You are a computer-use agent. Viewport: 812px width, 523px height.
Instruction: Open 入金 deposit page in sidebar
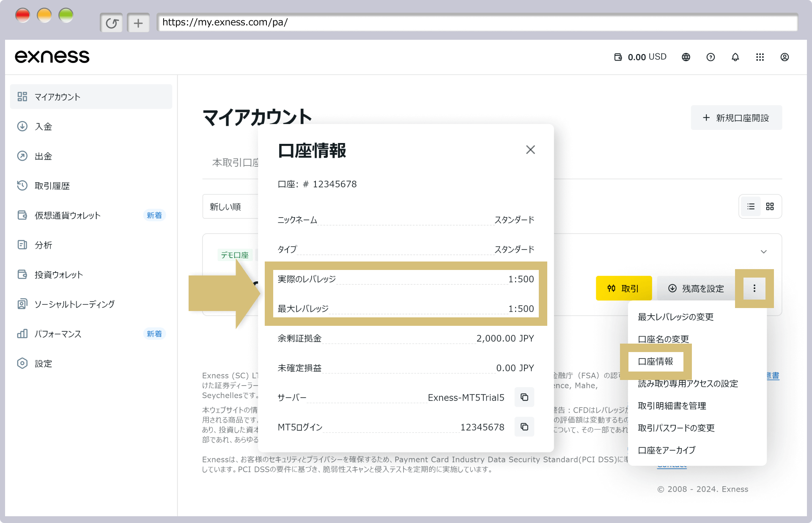91,127
